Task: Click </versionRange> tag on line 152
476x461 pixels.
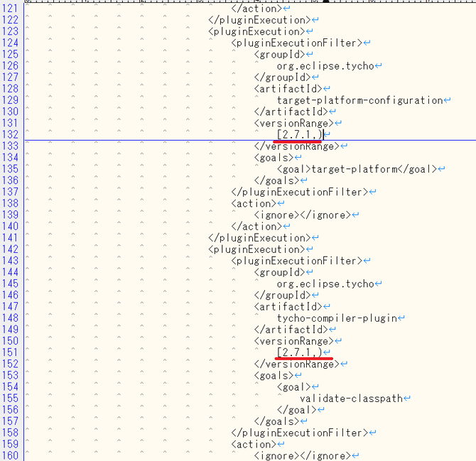Action: tap(296, 364)
